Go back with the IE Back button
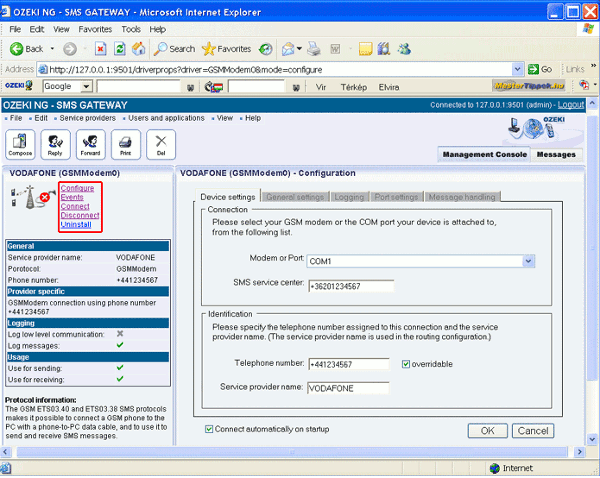Image resolution: width=600 pixels, height=478 pixels. (x=26, y=49)
